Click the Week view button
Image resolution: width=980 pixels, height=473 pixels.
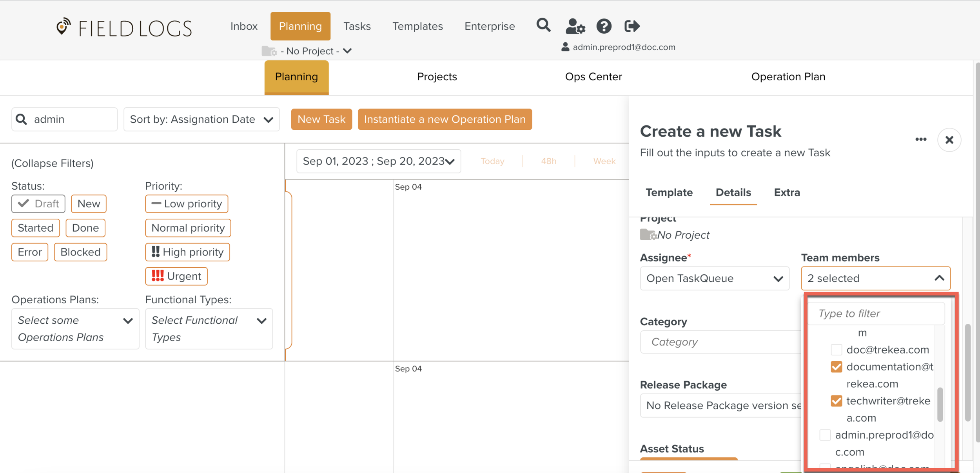point(604,161)
